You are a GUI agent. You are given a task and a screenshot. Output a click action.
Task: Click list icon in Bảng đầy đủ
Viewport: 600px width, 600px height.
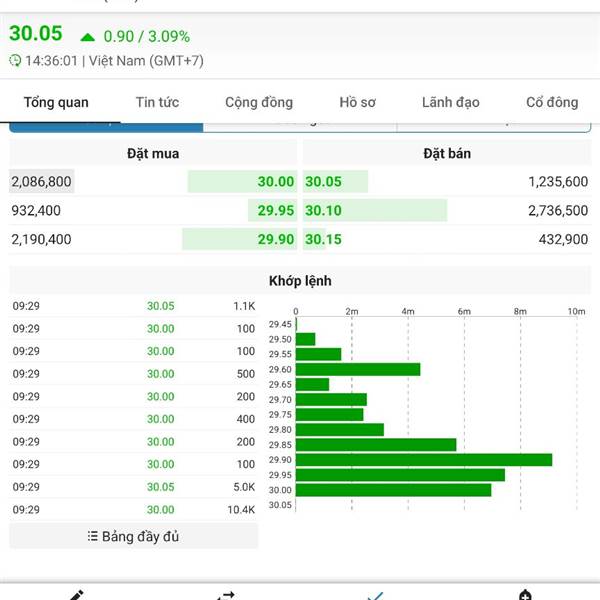[93, 537]
